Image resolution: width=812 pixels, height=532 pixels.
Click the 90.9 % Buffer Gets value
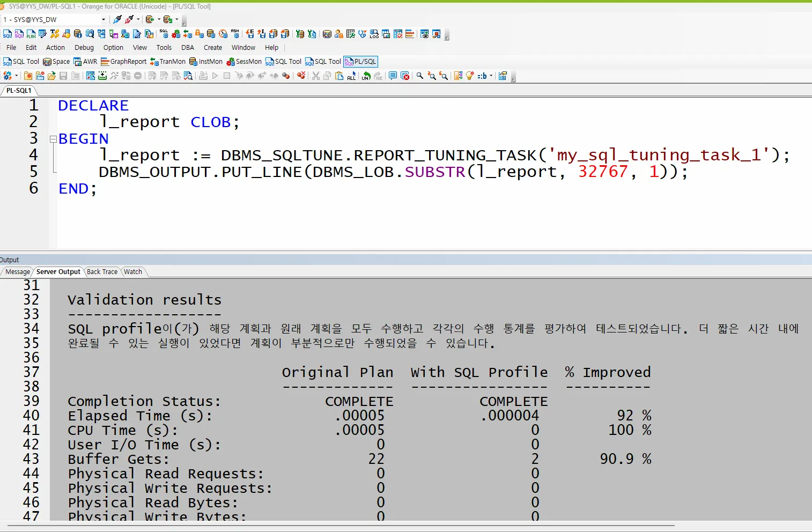point(625,459)
